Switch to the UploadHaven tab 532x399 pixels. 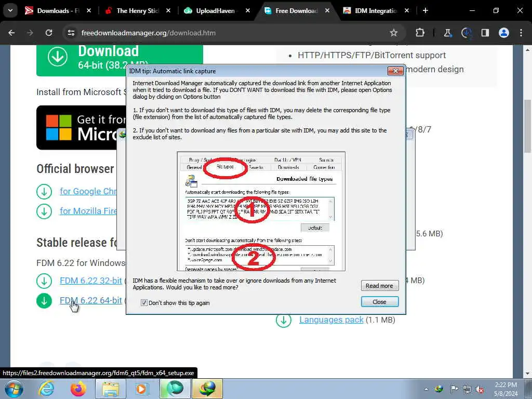click(x=215, y=11)
